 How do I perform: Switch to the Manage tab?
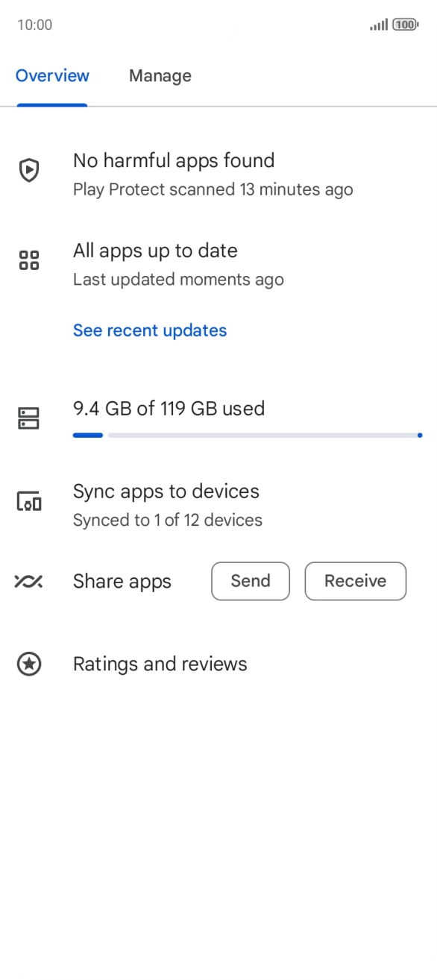click(160, 76)
